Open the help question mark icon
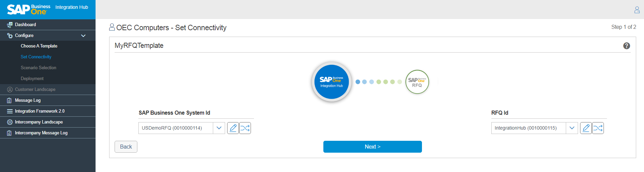This screenshot has width=644, height=172. coord(626,46)
